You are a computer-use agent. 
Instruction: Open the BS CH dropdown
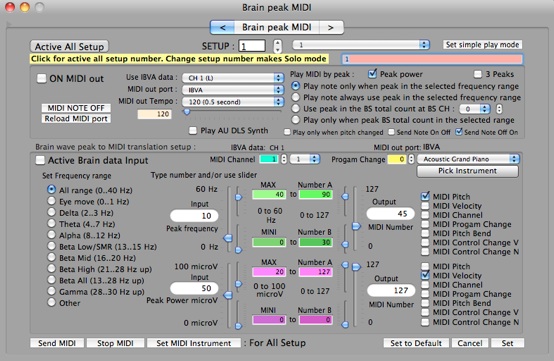click(475, 109)
